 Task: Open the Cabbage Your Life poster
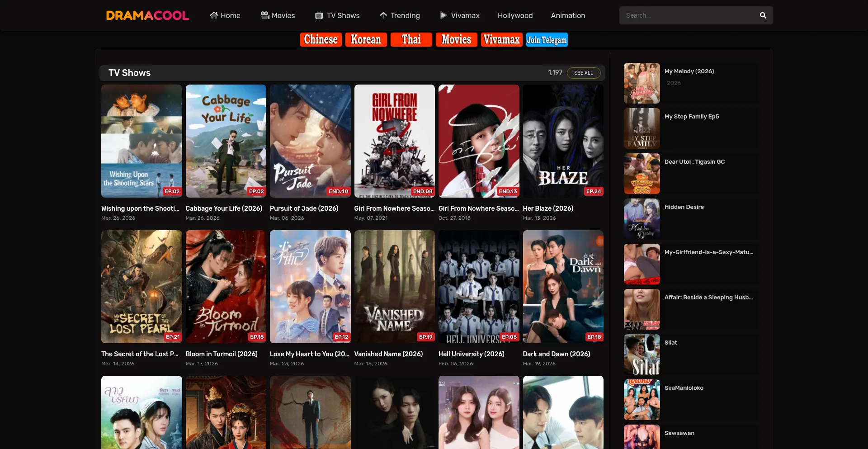point(226,141)
